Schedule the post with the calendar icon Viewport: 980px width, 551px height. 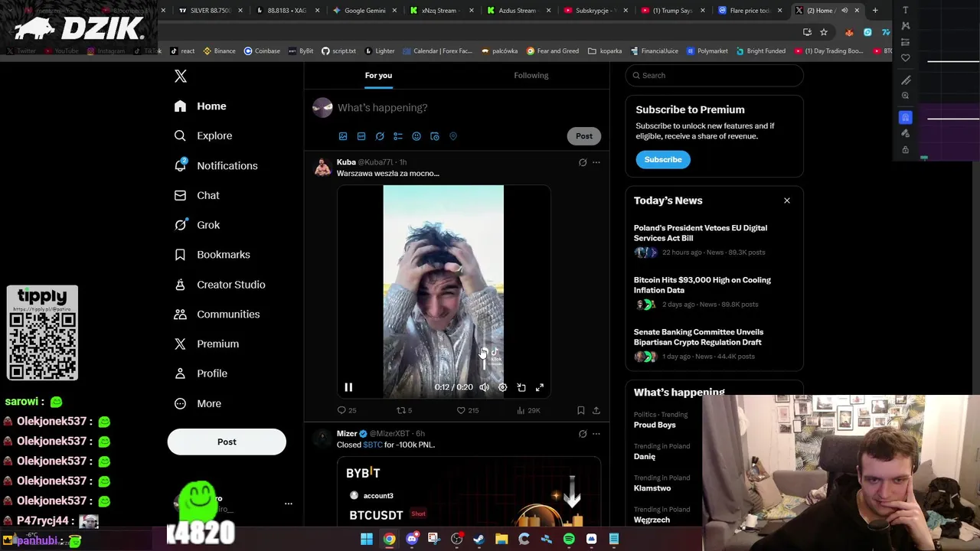[x=435, y=136]
